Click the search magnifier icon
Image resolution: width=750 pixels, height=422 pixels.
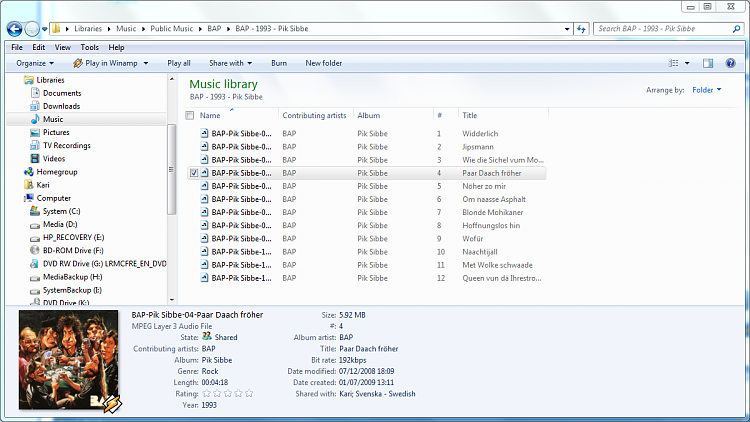(x=736, y=29)
